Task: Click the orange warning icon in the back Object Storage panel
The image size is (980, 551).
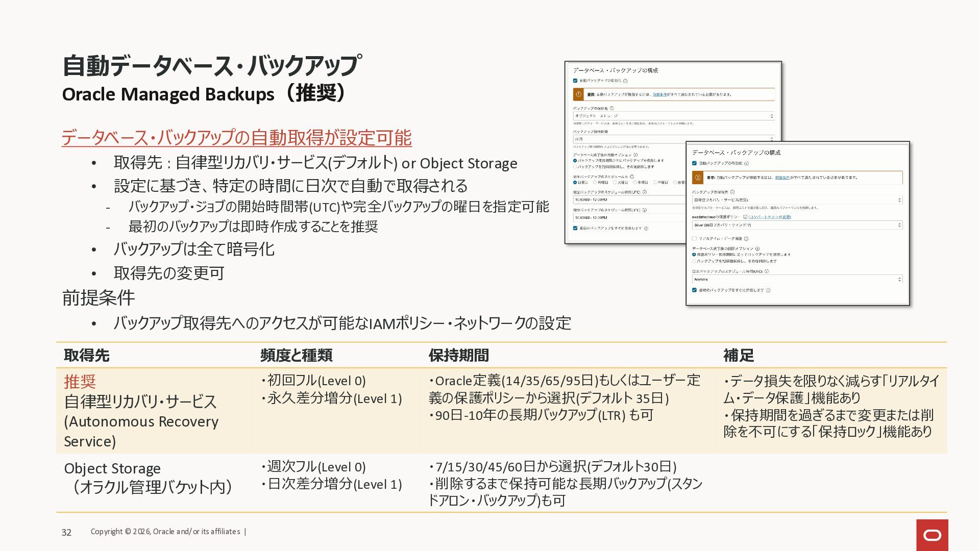Action: tap(578, 94)
